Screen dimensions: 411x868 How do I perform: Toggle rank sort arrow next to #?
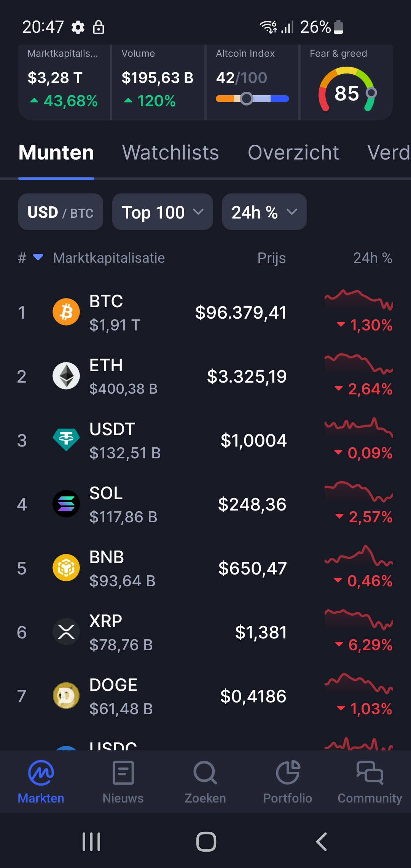pos(38,257)
